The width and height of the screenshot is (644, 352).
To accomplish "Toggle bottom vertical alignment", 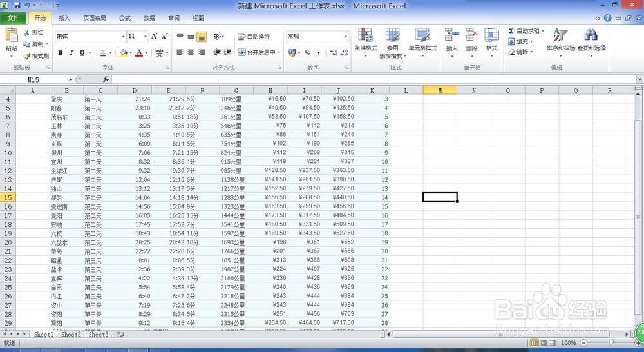I will pos(201,37).
